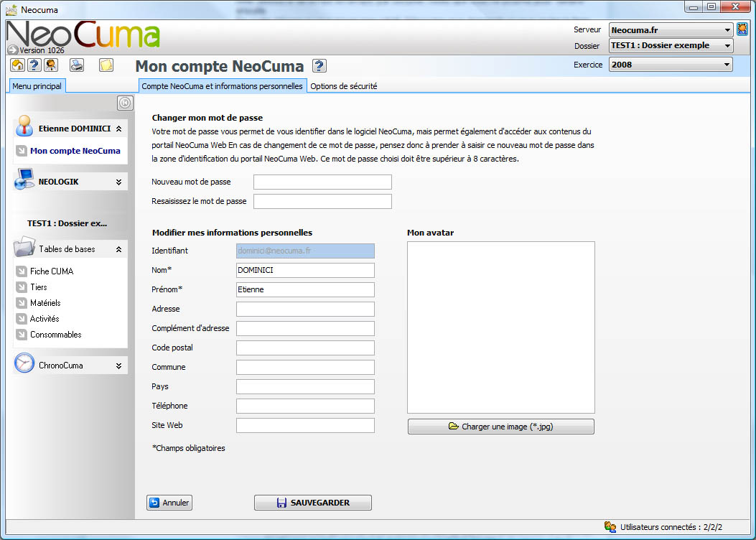Click arrow icon beside Activités
Screen dimensions: 756x540
[x=22, y=319]
